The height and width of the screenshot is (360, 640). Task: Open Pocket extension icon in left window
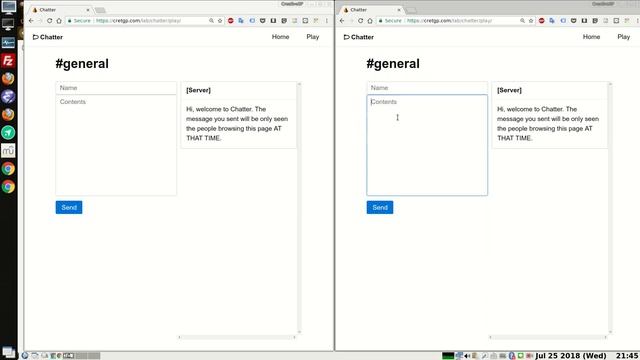pyautogui.click(x=262, y=20)
